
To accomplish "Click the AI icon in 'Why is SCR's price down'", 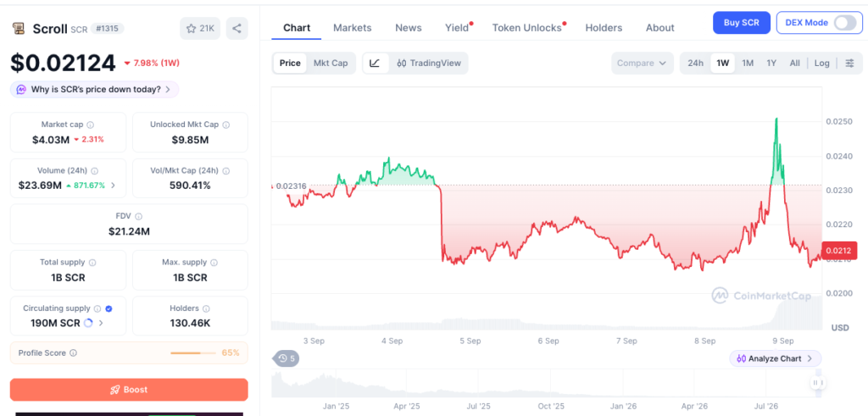I will [x=21, y=89].
